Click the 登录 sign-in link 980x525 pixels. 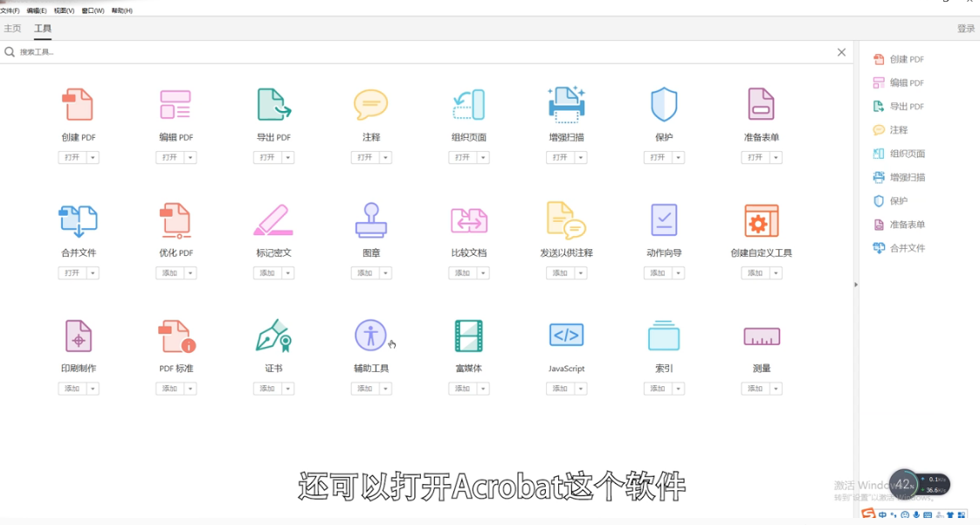click(966, 29)
